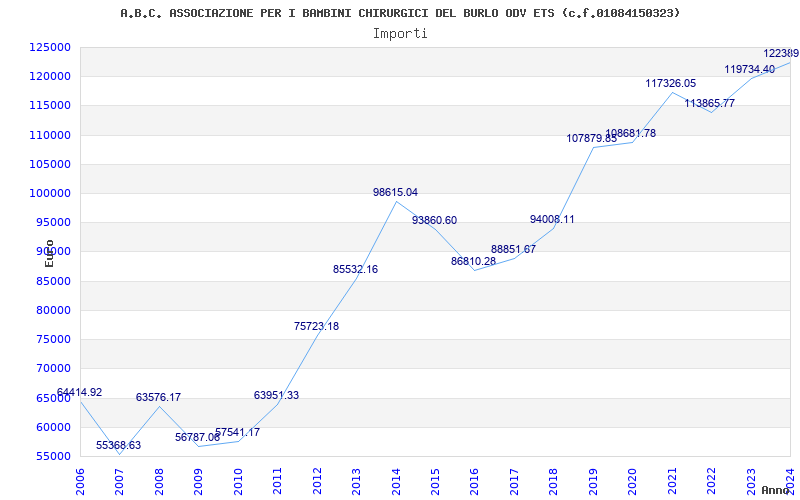Click y-axis value 95000
The height and width of the screenshot is (500, 800).
[x=53, y=222]
